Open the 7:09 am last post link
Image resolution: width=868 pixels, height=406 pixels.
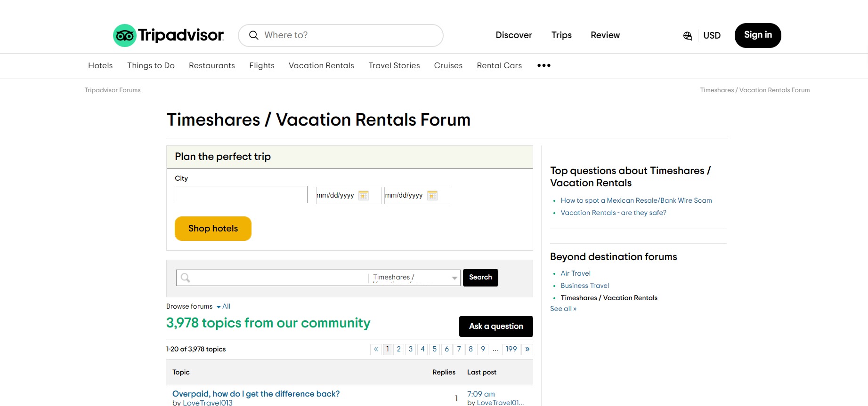tap(481, 394)
